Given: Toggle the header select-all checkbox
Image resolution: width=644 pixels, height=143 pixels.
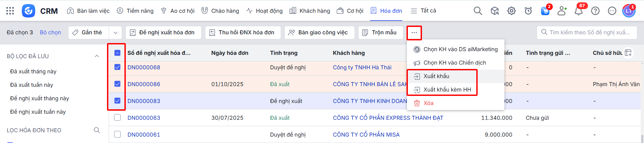Looking at the screenshot, I should (117, 53).
